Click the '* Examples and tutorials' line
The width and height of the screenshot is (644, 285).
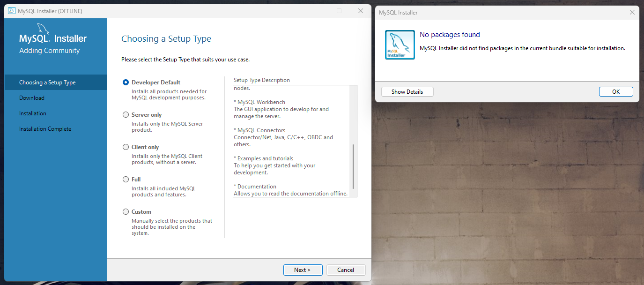264,158
